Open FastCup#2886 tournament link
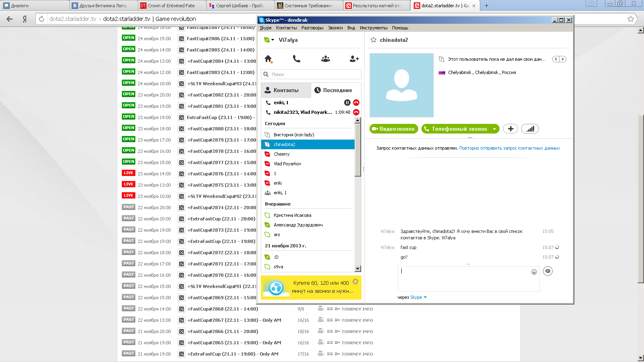The width and height of the screenshot is (644, 362). [221, 39]
